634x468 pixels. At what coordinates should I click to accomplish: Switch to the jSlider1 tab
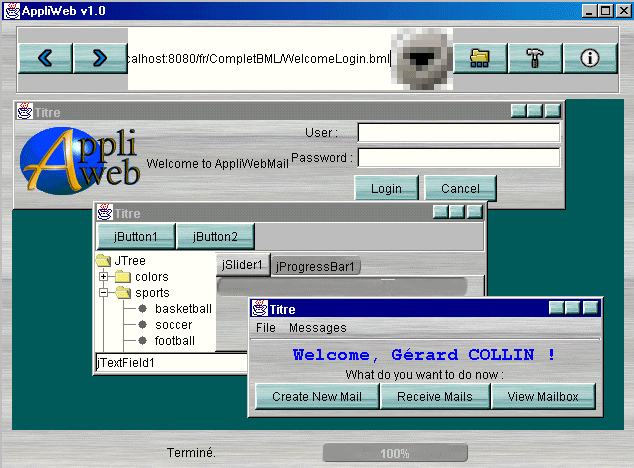pos(243,265)
